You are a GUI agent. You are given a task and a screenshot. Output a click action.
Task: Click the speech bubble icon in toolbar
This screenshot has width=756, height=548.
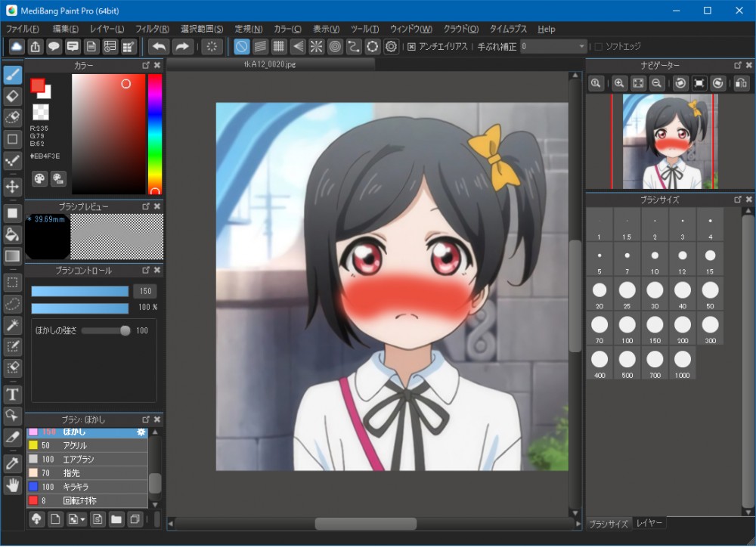pyautogui.click(x=54, y=47)
